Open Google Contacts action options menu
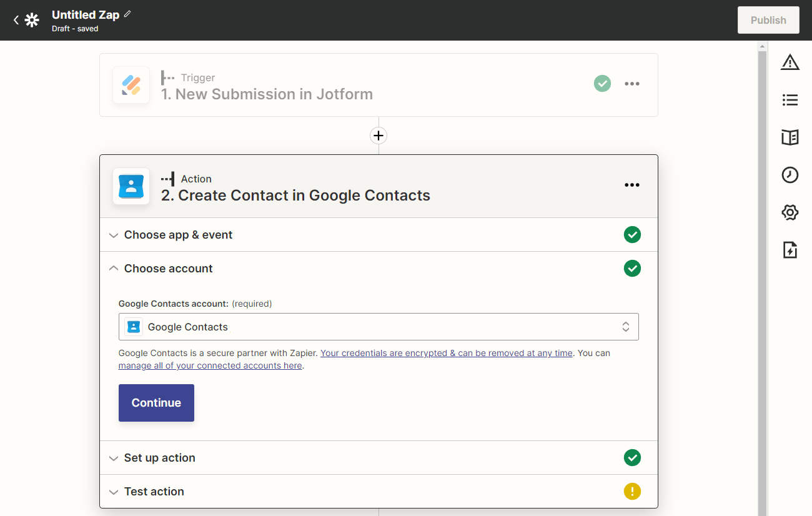812x516 pixels. click(632, 185)
